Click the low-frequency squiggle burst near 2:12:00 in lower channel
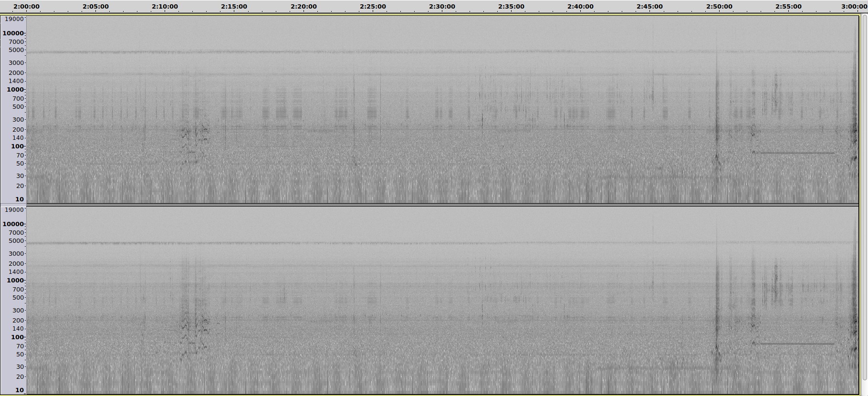 point(193,329)
